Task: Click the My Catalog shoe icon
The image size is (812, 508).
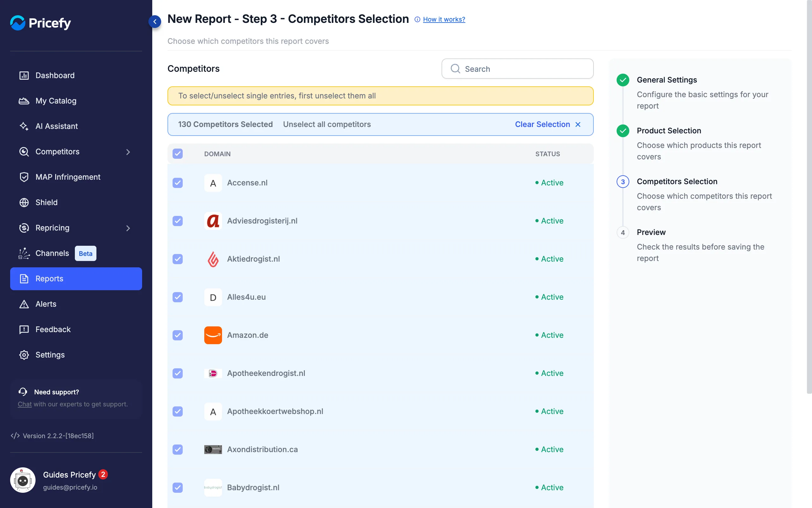Action: coord(24,101)
